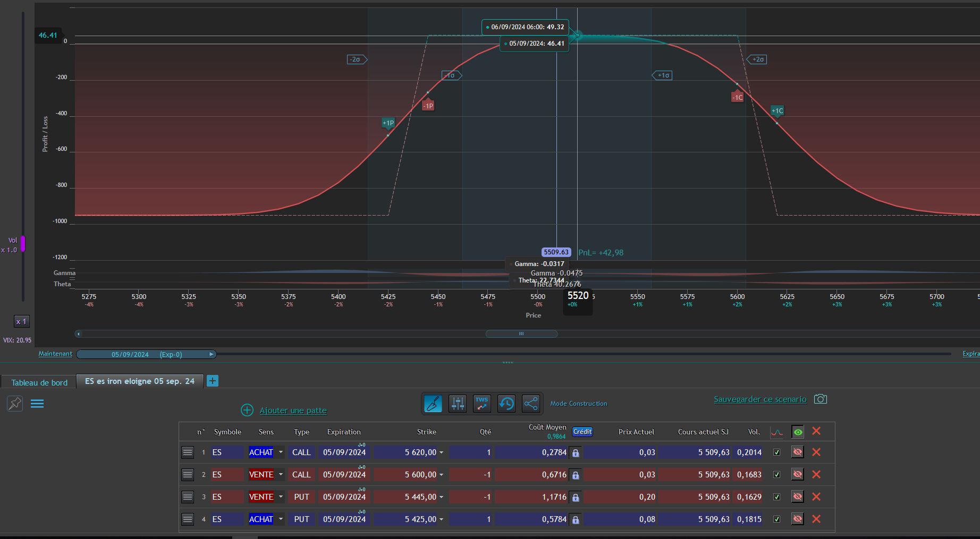The height and width of the screenshot is (539, 980).
Task: Click the camera snapshot icon
Action: pyautogui.click(x=821, y=399)
